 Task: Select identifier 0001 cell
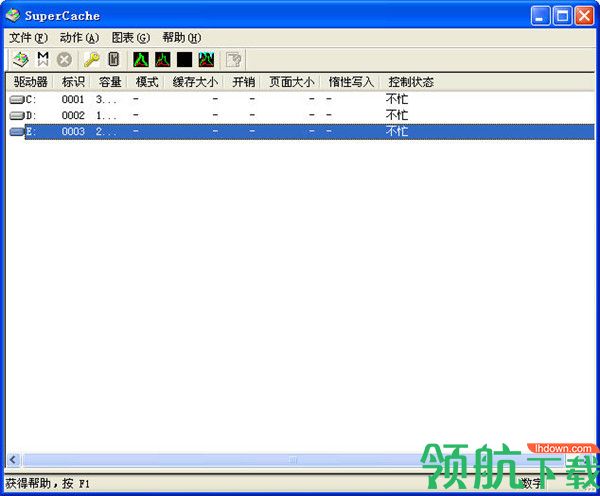point(73,100)
